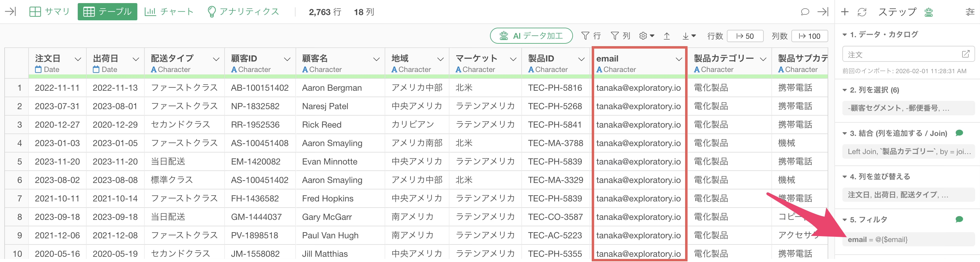The image size is (980, 262).
Task: Click the AI robot icon beside ステップ
Action: pyautogui.click(x=929, y=12)
